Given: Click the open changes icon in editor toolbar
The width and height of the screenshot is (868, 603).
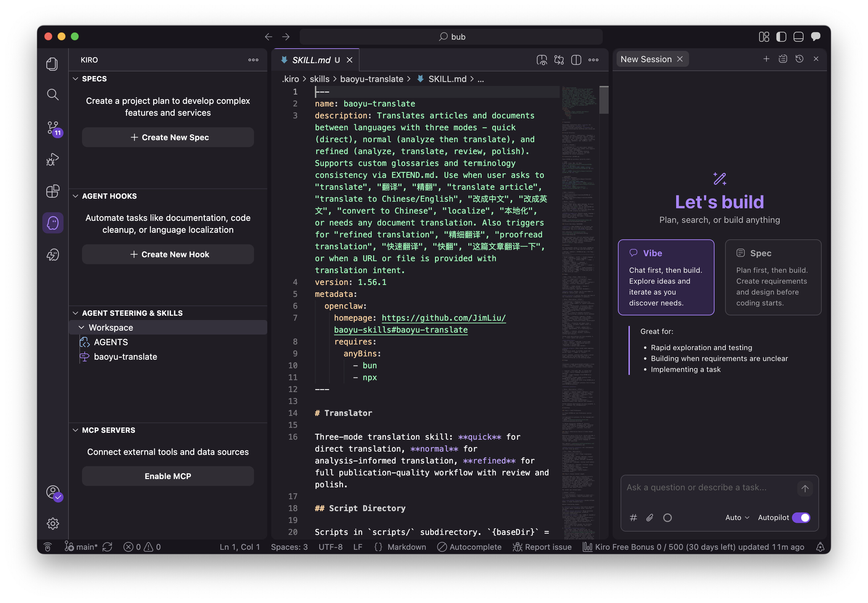Looking at the screenshot, I should 559,60.
